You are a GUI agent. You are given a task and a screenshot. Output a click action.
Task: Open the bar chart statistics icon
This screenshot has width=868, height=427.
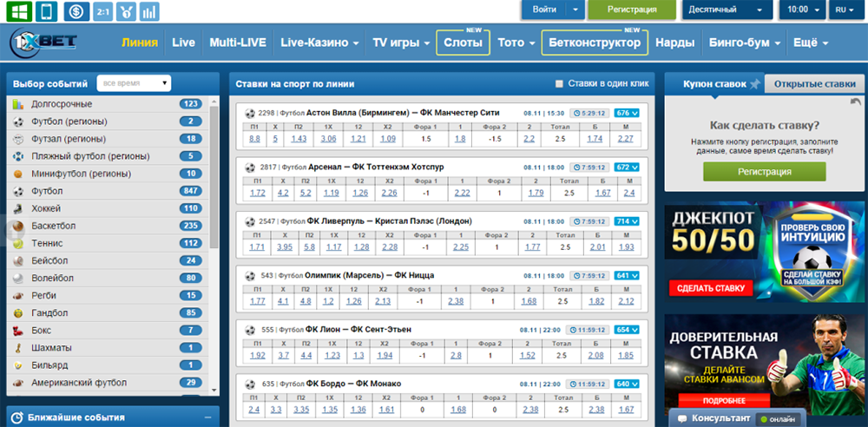pos(149,11)
